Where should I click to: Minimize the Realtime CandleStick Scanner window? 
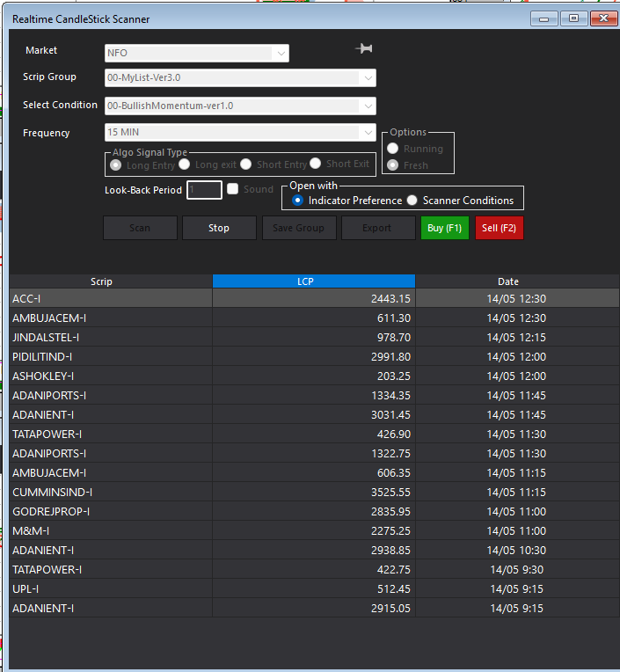(544, 18)
